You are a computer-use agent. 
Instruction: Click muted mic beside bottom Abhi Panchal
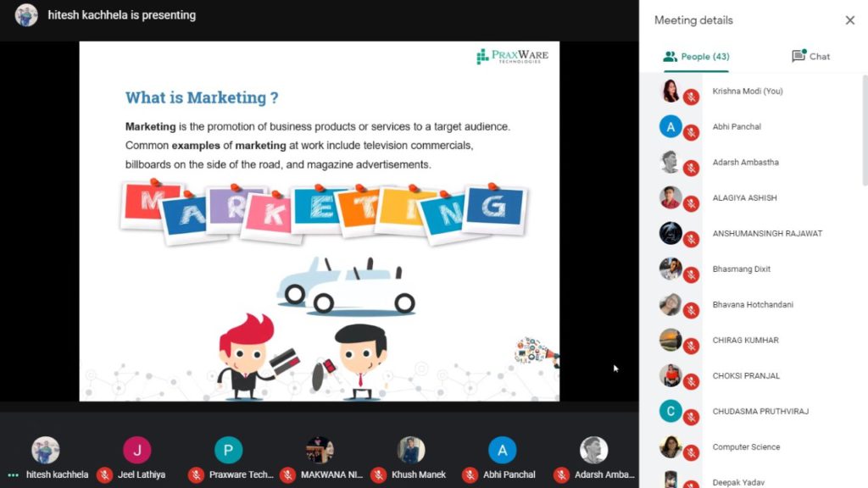click(470, 474)
